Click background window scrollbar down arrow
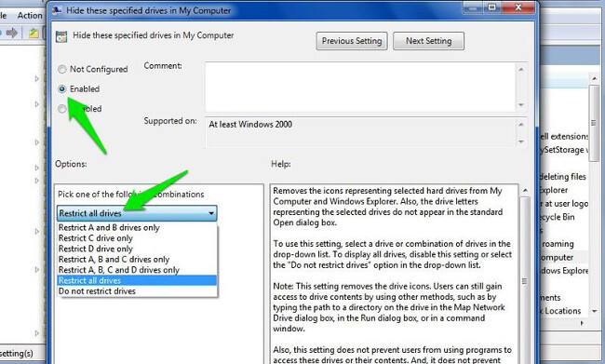605x364 pixels. pos(595,311)
